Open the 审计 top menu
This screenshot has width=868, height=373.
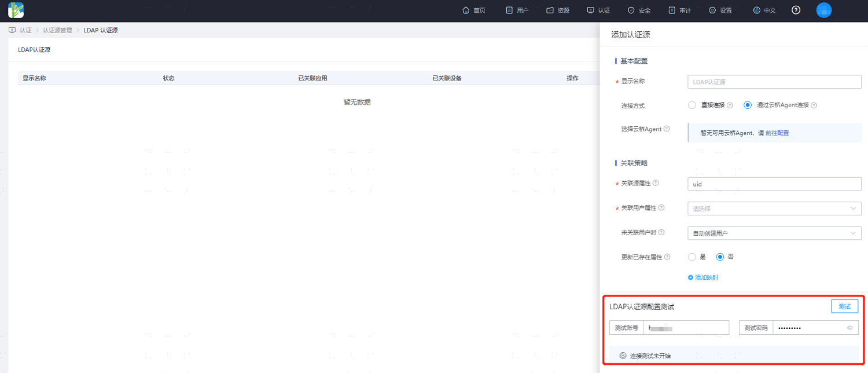(x=679, y=10)
